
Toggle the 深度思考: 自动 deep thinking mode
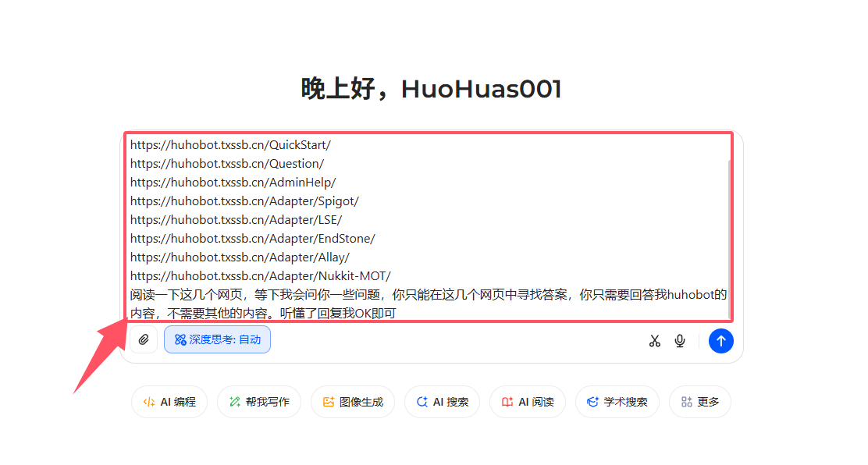pyautogui.click(x=217, y=339)
